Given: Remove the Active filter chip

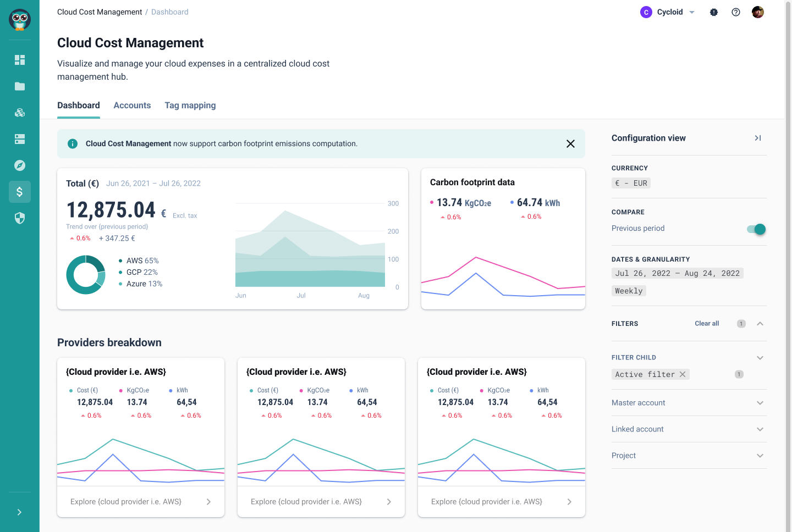Looking at the screenshot, I should [683, 374].
